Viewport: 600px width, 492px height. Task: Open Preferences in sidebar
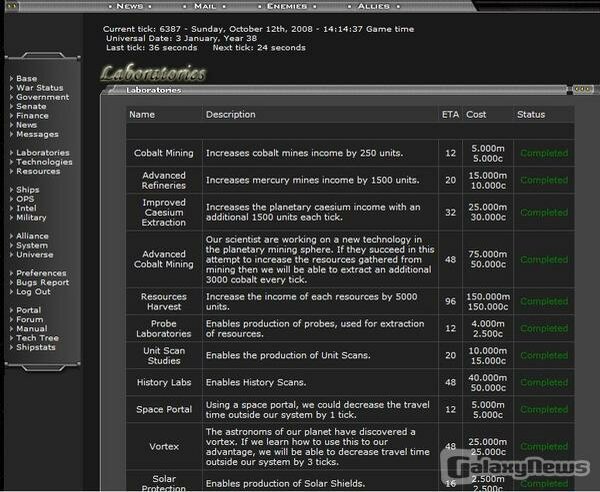(x=41, y=273)
